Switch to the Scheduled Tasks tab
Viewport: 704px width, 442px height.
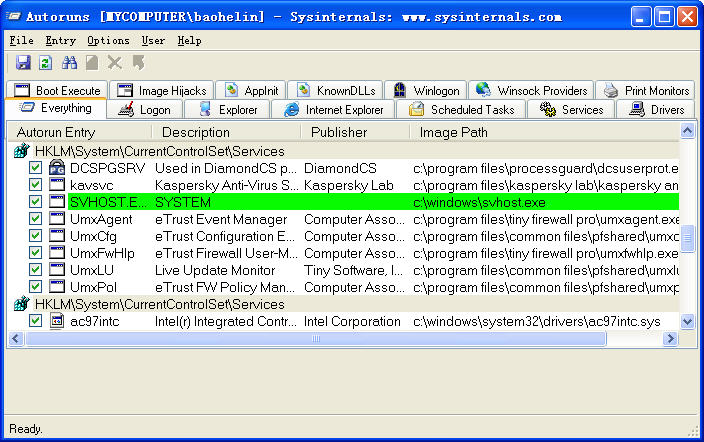tap(461, 110)
